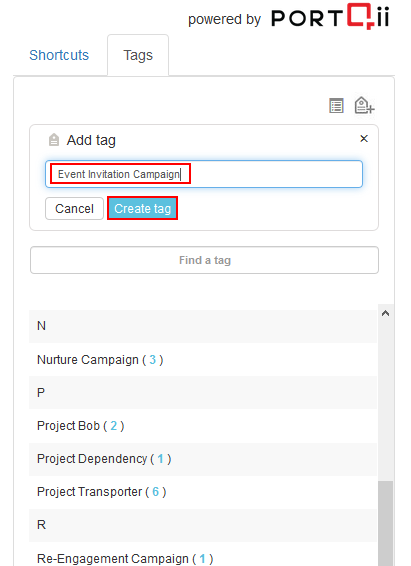Switch to the Shortcuts tab
Screen dimensions: 411x566
59,55
